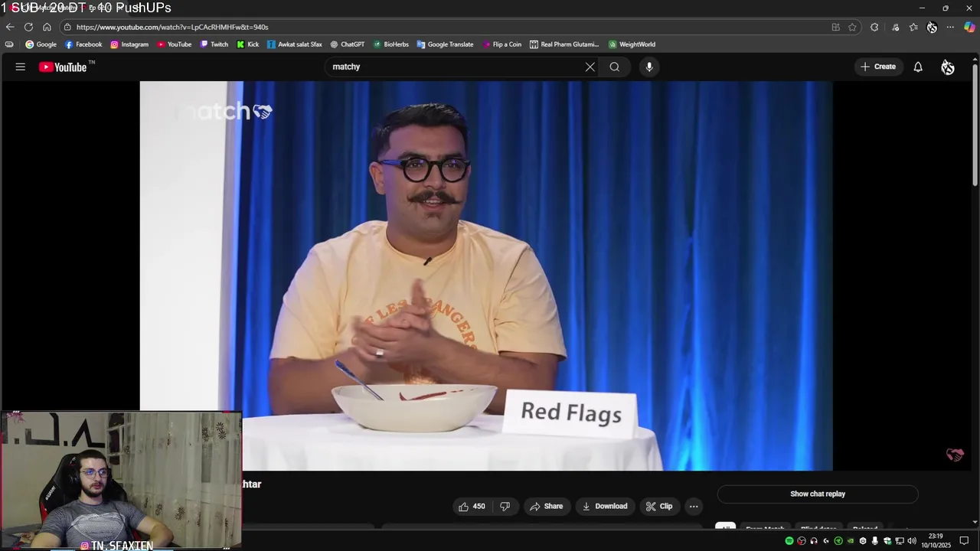This screenshot has height=551, width=980.
Task: Open split screen icon in address bar
Action: click(x=835, y=27)
